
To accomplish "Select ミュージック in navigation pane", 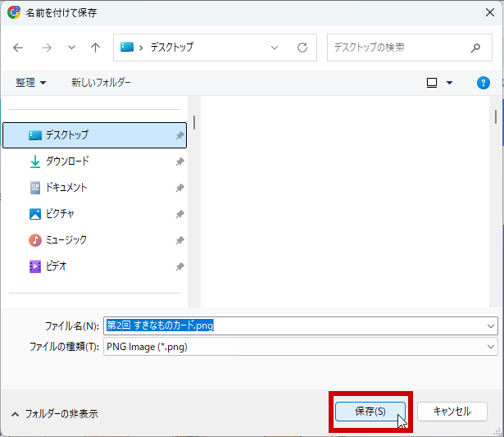I will [94, 240].
